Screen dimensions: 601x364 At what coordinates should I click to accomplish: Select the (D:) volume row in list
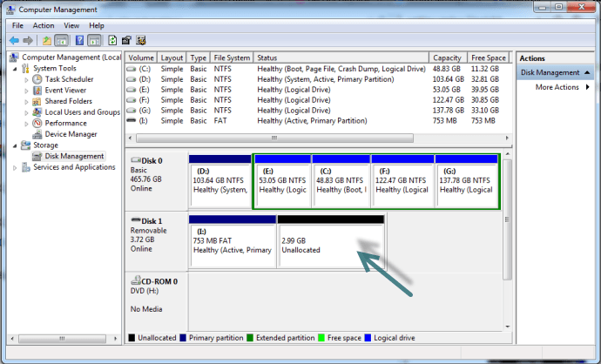pyautogui.click(x=318, y=79)
